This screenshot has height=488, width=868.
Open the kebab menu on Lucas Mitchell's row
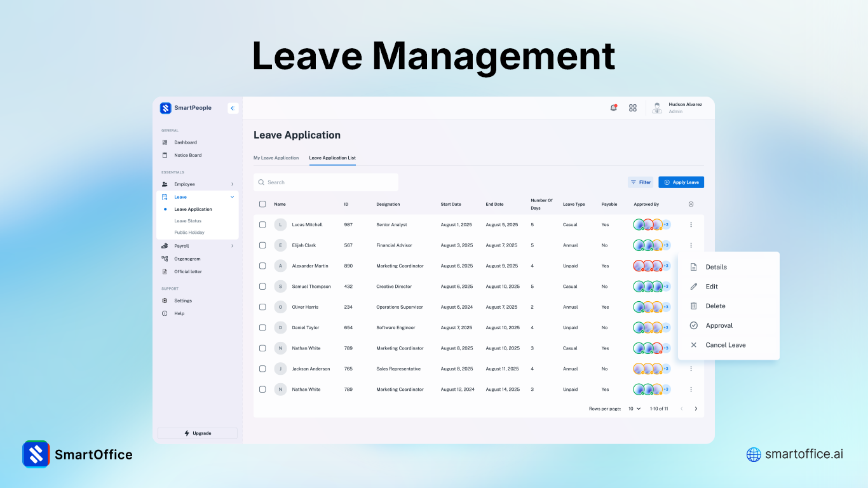[691, 224]
